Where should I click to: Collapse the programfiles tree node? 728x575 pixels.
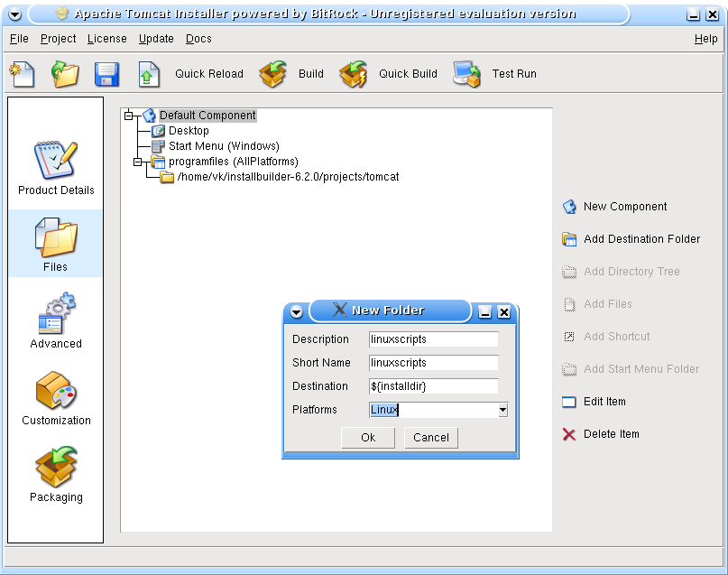137,162
